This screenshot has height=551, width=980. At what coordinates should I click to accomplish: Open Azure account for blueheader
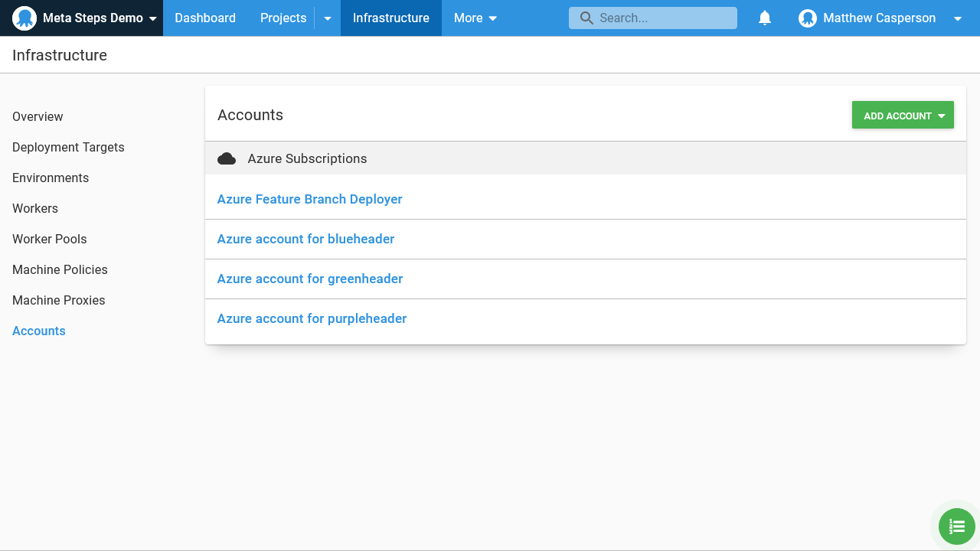(305, 239)
